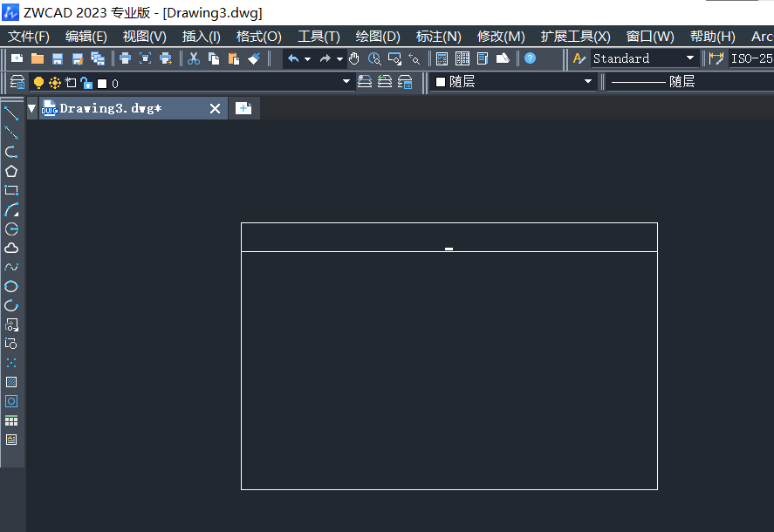Click the Publish icon
Viewport: 774px width, 532px height.
(x=166, y=58)
